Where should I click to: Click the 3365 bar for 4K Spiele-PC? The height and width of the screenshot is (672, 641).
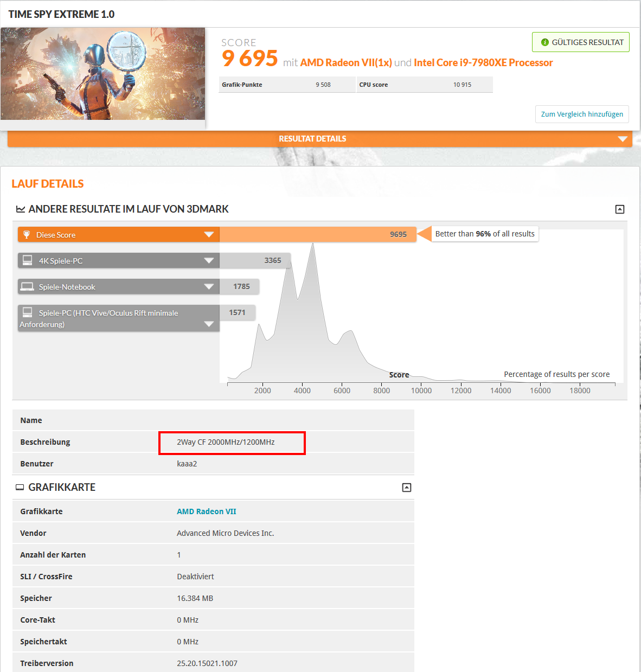[x=255, y=260]
